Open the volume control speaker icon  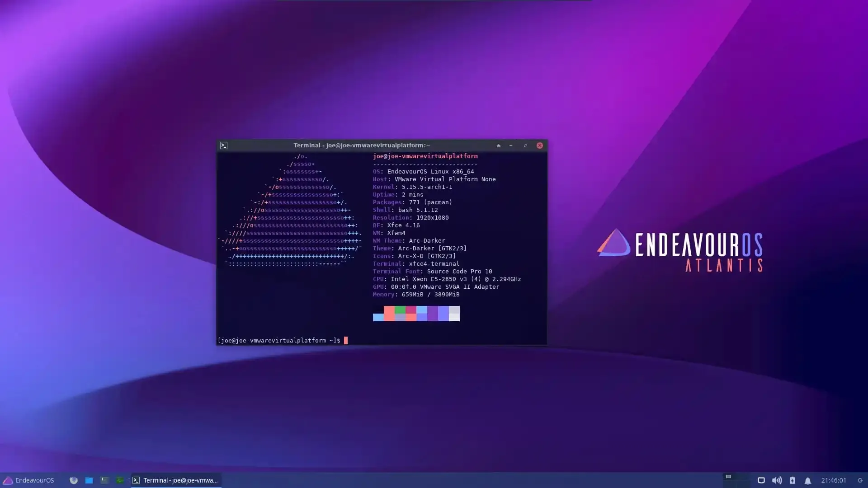777,480
